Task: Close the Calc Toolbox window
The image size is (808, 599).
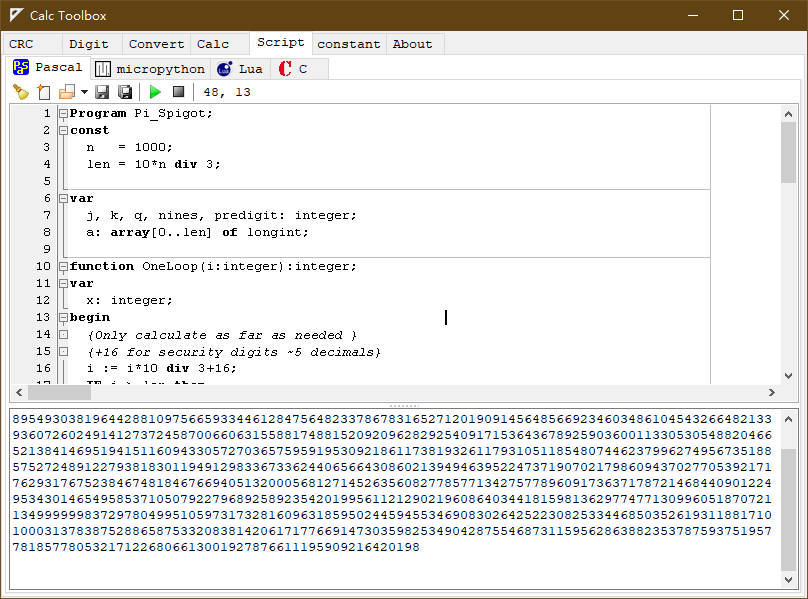Action: point(784,15)
